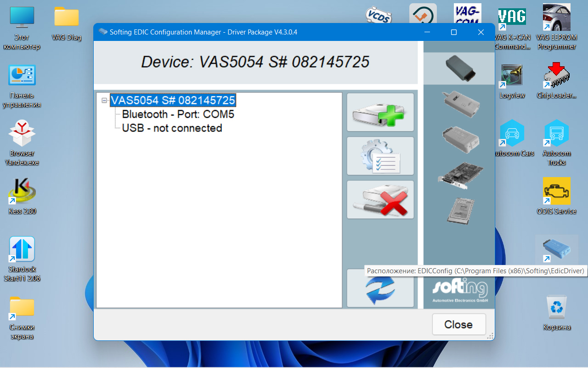
Task: Select the Корзина recycle bin icon
Action: [556, 313]
